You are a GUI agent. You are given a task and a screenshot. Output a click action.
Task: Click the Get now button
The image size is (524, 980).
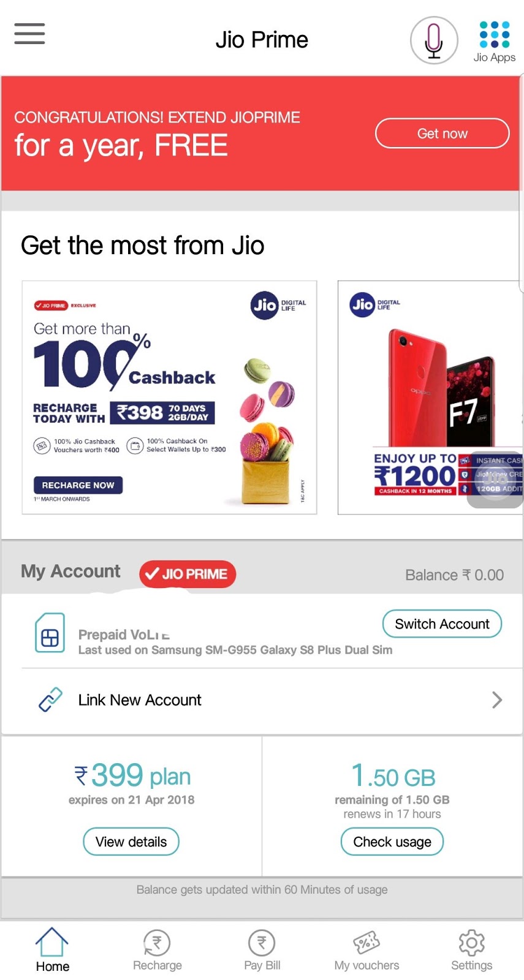(442, 133)
